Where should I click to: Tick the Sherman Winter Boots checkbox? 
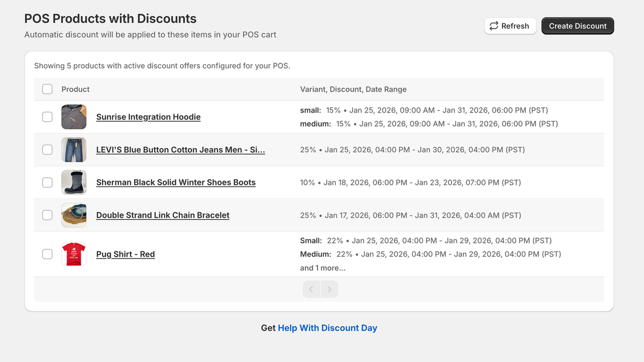tap(47, 182)
